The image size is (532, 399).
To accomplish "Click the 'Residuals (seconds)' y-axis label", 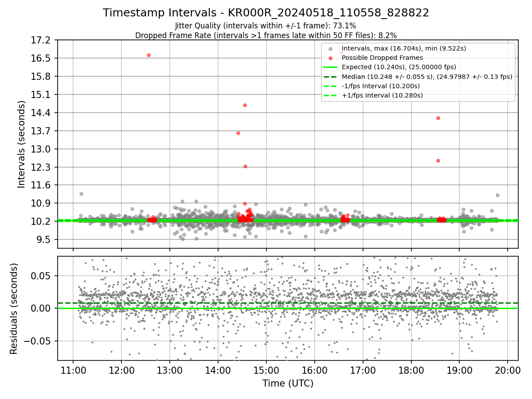I will [x=14, y=308].
